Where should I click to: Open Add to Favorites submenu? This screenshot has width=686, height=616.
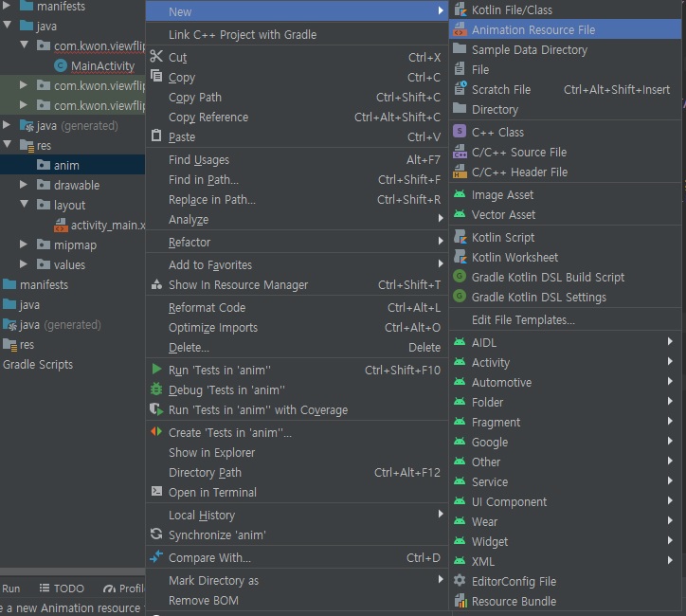tap(298, 264)
